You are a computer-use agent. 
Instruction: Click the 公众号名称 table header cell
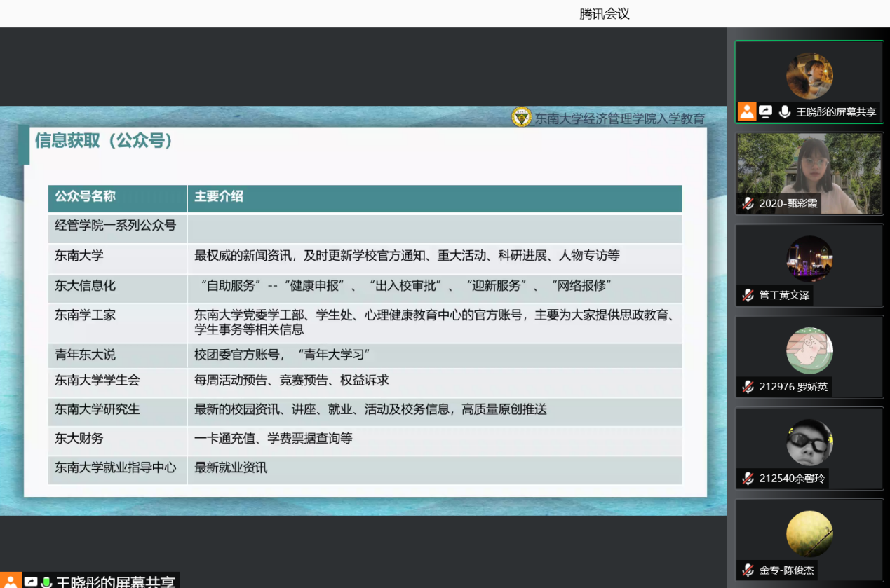pos(86,197)
